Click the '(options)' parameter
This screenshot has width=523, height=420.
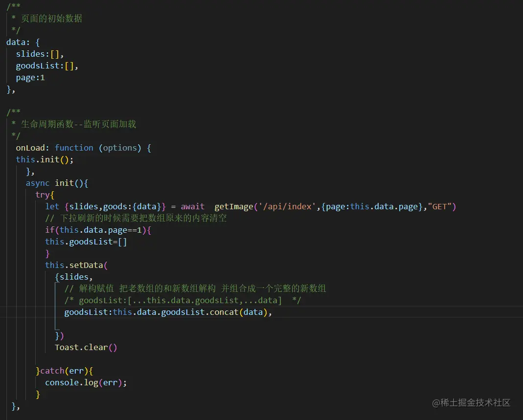pos(120,148)
